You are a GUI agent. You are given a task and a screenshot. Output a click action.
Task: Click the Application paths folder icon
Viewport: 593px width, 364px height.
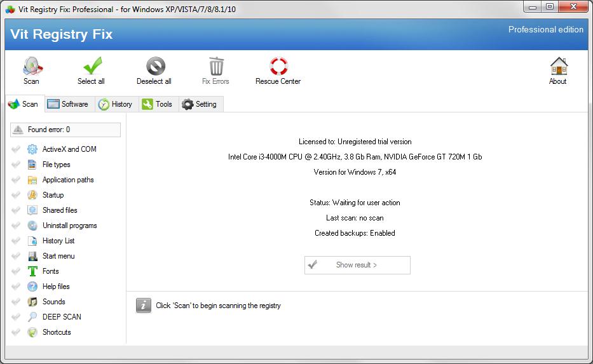click(32, 180)
